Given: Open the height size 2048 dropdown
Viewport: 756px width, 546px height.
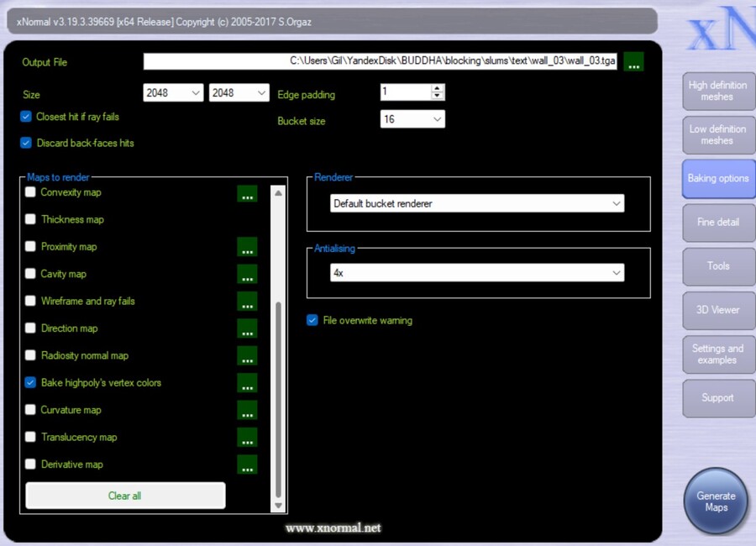Looking at the screenshot, I should pos(239,92).
